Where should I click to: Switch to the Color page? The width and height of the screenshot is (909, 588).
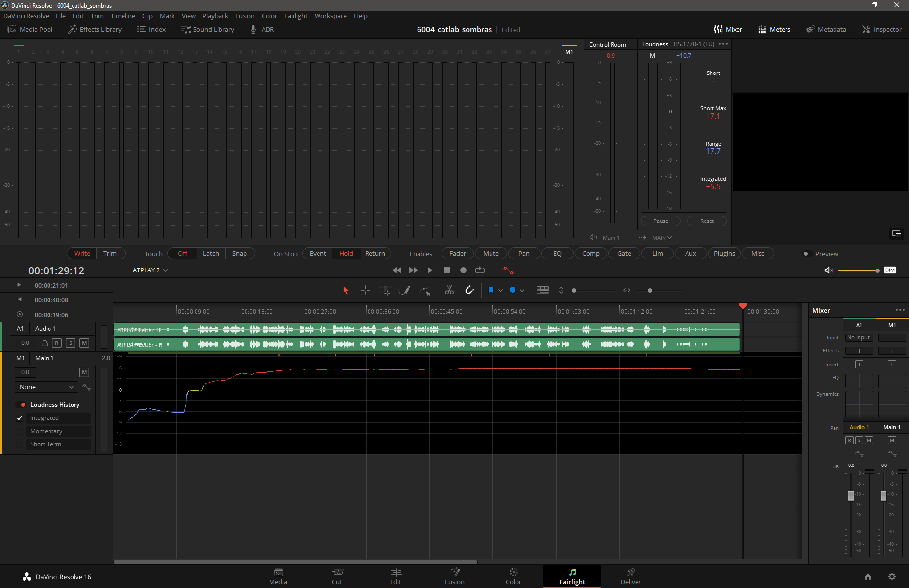[513, 576]
